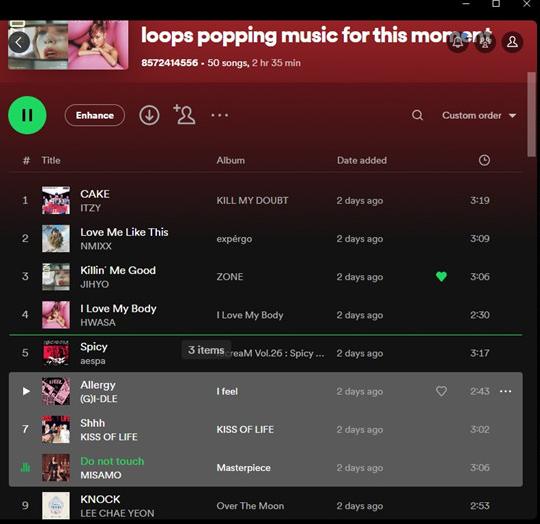Invite collaborators to the playlist
This screenshot has width=540, height=524.
pyautogui.click(x=185, y=115)
